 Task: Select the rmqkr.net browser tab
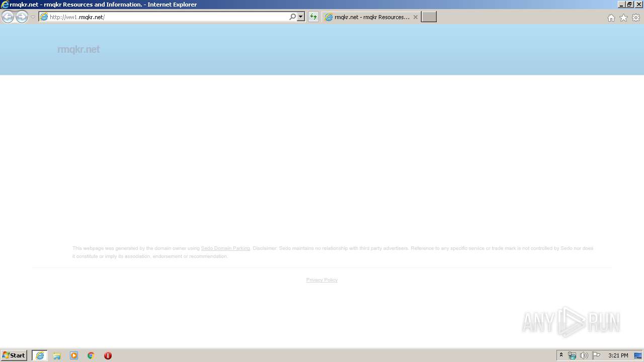[371, 17]
